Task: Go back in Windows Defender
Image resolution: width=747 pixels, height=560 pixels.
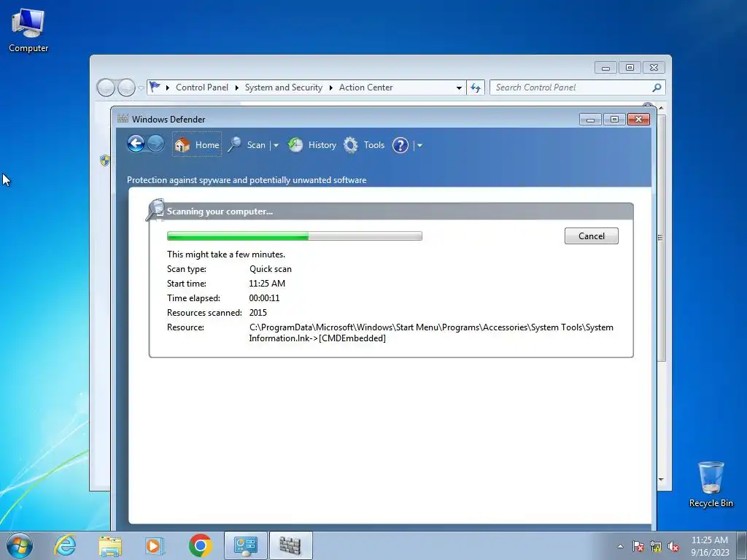Action: coord(136,144)
